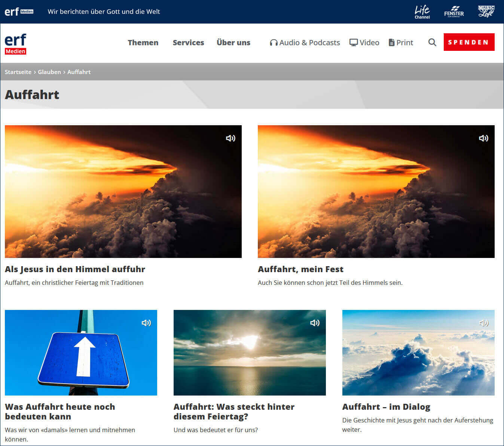This screenshot has height=446, width=504.
Task: Open the Themen menu
Action: click(143, 43)
